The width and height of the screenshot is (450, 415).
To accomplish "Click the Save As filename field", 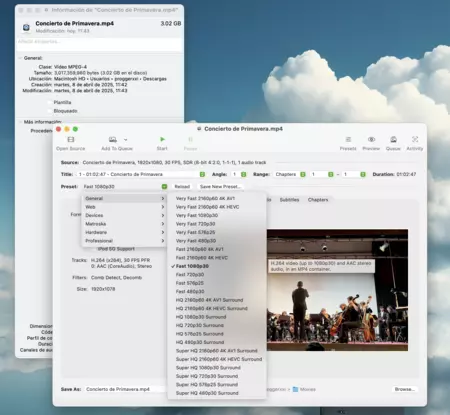I will point(125,389).
